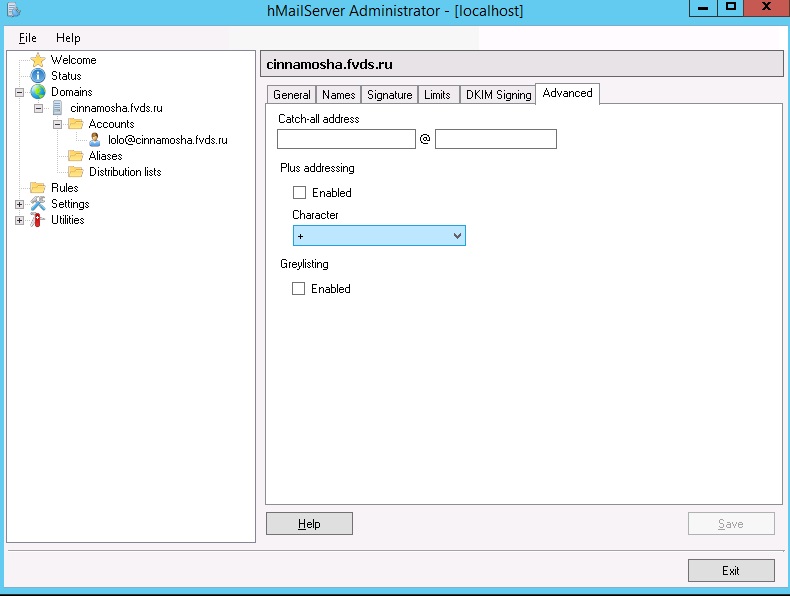Switch to the Names tab
The height and width of the screenshot is (596, 790).
click(339, 95)
